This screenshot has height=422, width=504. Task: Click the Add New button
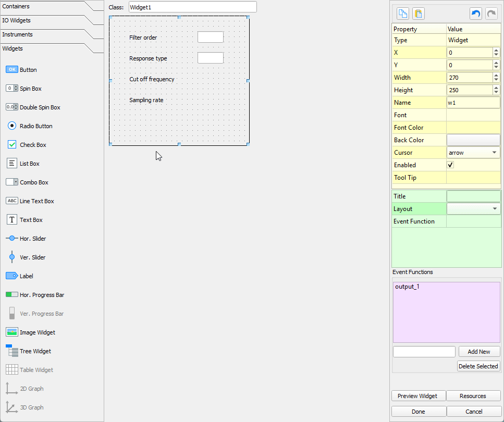tap(479, 351)
